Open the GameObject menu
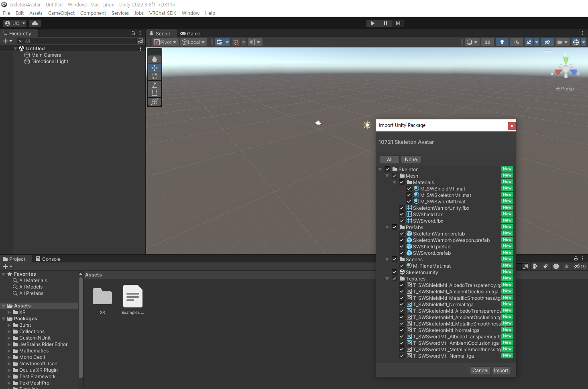 [x=61, y=13]
